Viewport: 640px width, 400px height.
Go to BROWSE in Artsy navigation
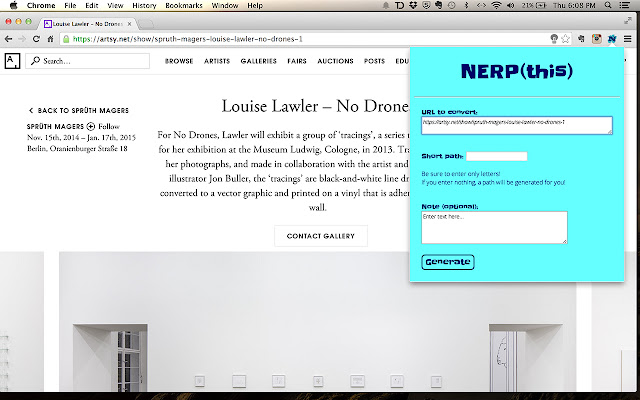point(179,61)
